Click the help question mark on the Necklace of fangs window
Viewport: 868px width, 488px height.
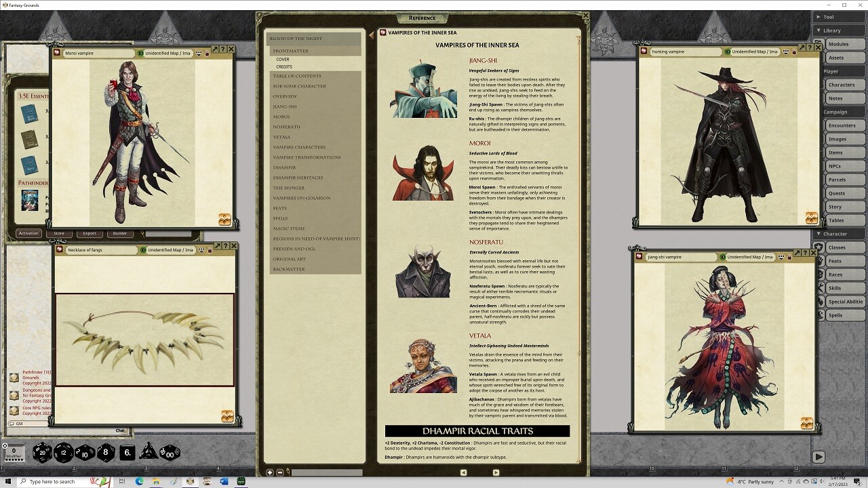(x=226, y=246)
